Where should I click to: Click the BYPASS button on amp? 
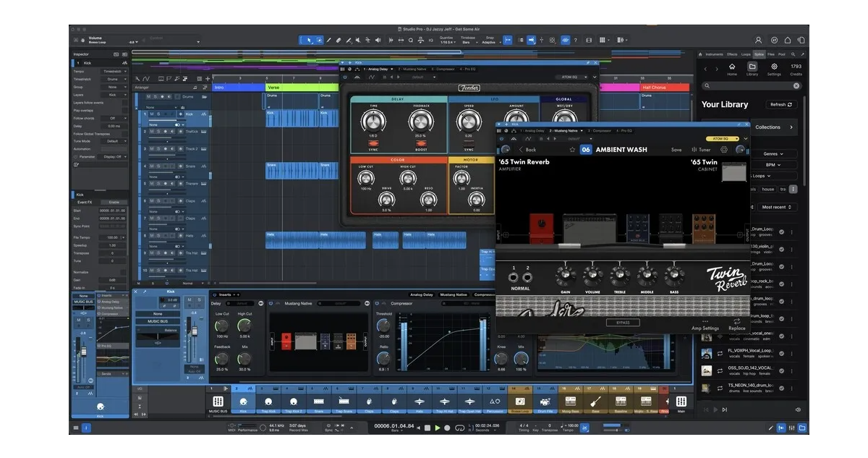pyautogui.click(x=622, y=323)
